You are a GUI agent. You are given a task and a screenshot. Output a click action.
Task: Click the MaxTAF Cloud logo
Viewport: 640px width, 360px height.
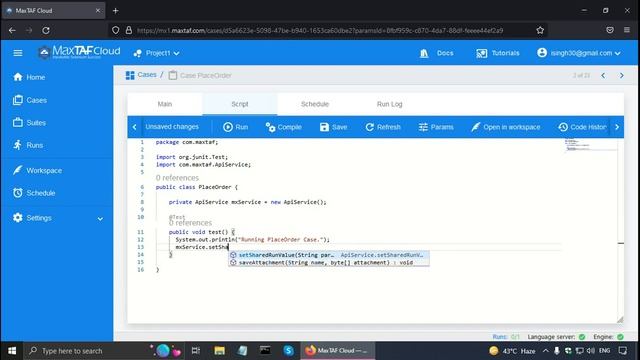(79, 52)
